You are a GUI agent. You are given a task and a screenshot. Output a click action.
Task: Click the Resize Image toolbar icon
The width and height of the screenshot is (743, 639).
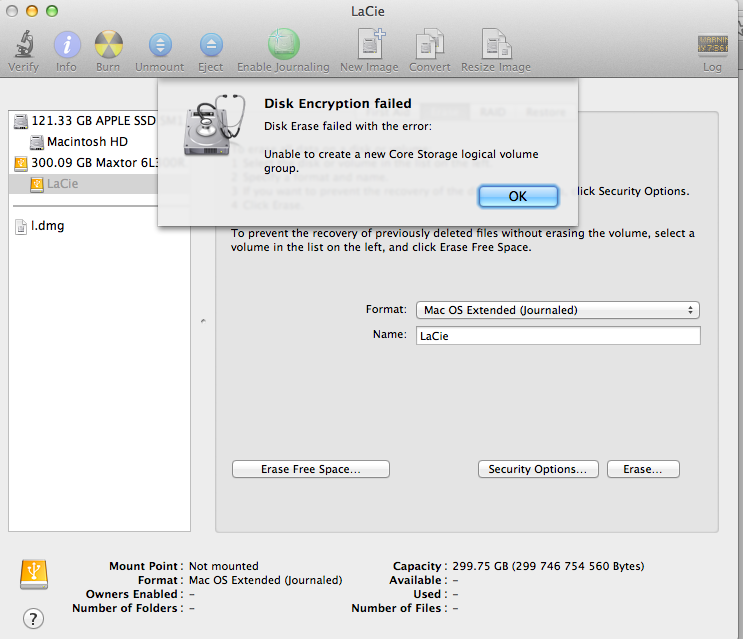(x=496, y=44)
